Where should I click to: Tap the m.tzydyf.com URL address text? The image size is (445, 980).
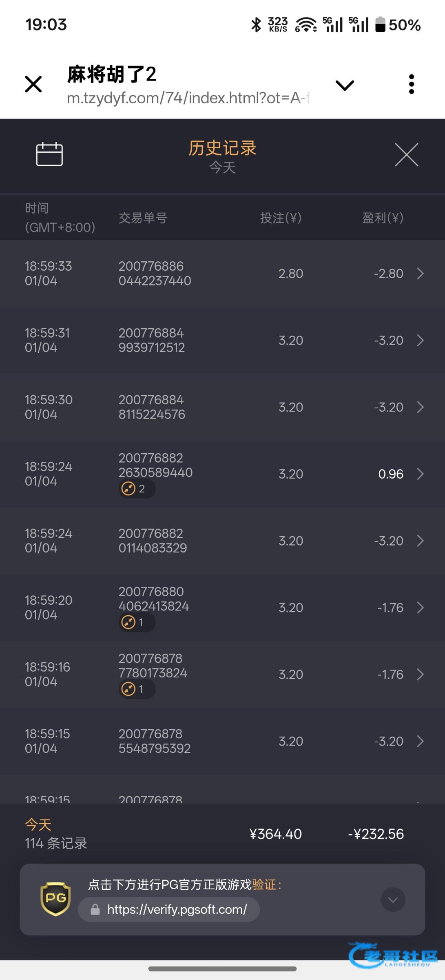tap(188, 98)
